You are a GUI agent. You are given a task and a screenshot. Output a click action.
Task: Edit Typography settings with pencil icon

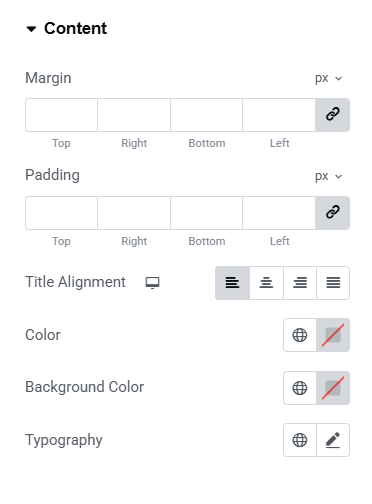(x=333, y=440)
